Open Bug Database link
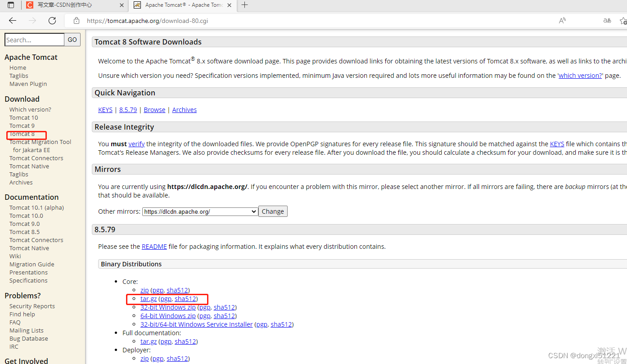 click(29, 338)
